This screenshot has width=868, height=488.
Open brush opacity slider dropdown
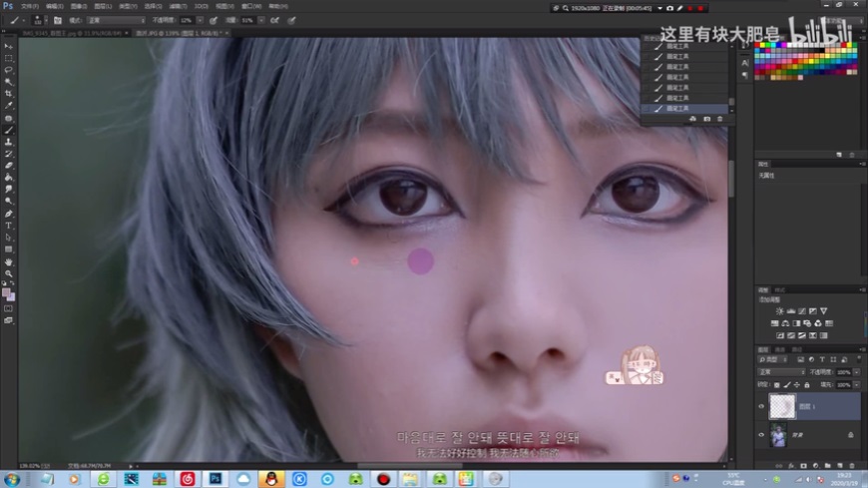click(x=200, y=20)
